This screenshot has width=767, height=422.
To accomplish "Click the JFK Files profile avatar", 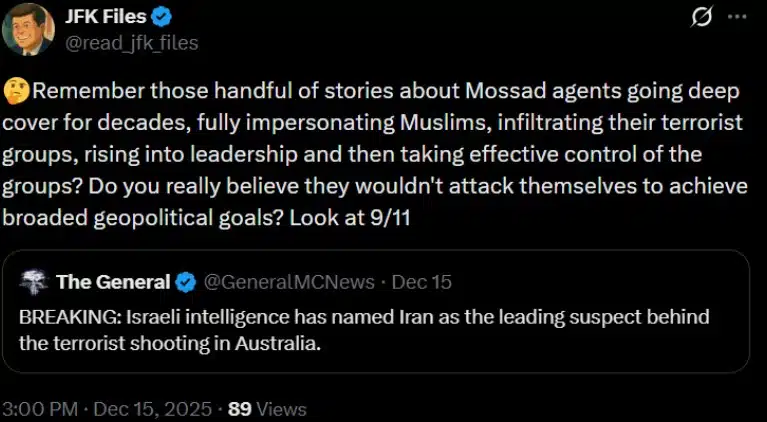I will pyautogui.click(x=28, y=29).
